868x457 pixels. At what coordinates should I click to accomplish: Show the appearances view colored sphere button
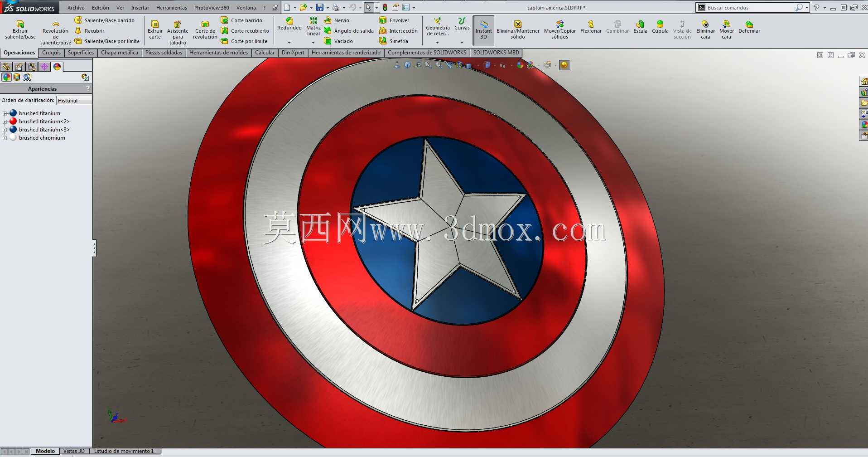[6, 77]
